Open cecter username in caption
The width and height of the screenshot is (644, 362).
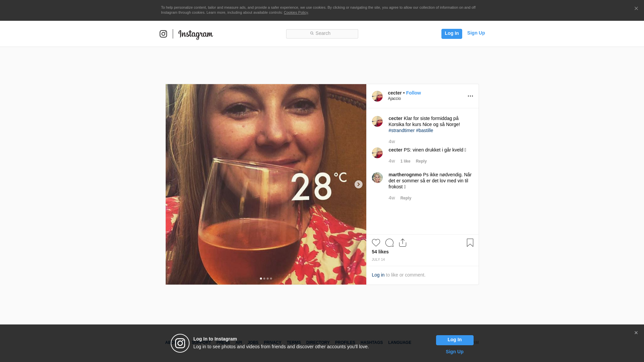395,118
